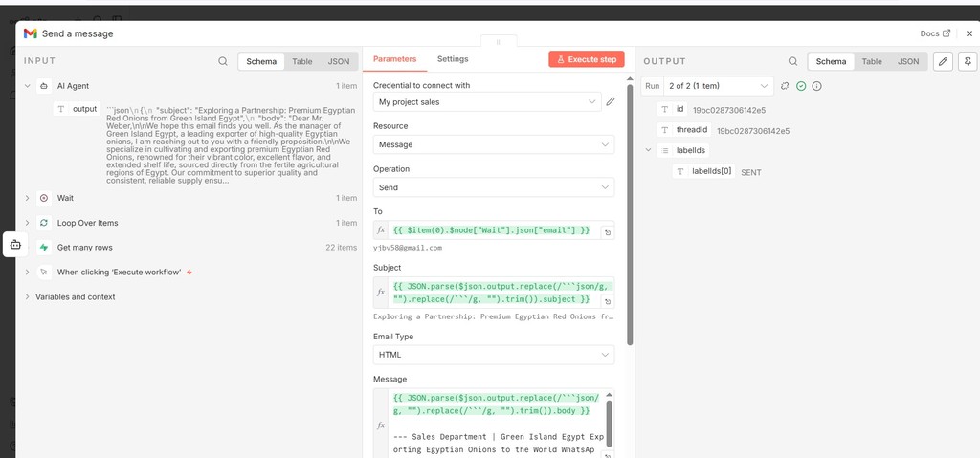
Task: Click the Get many rows node icon
Action: 44,248
